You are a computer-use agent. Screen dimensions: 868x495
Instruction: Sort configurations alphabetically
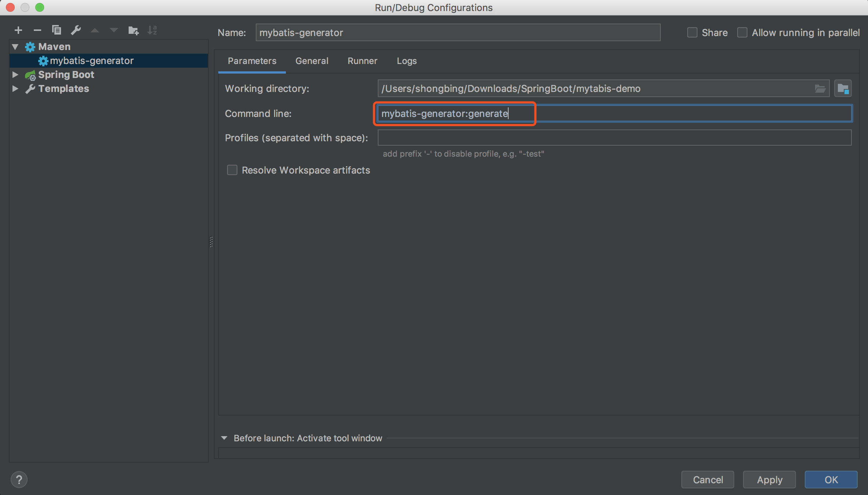tap(152, 30)
